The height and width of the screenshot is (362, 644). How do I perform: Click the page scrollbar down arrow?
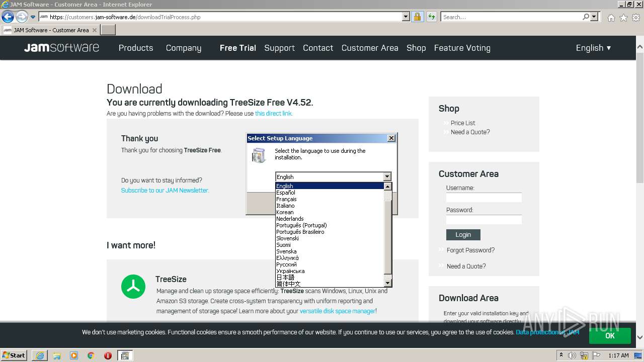639,337
